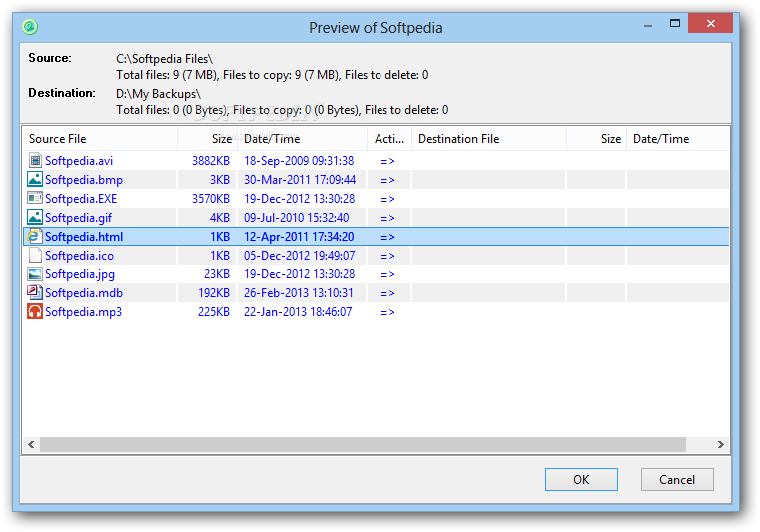The height and width of the screenshot is (532, 760).
Task: Click the OK button
Action: [581, 480]
